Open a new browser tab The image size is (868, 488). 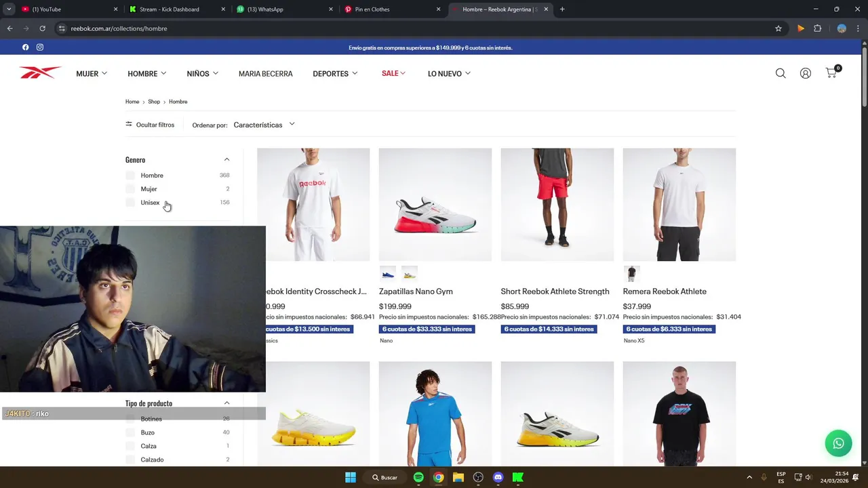(562, 9)
